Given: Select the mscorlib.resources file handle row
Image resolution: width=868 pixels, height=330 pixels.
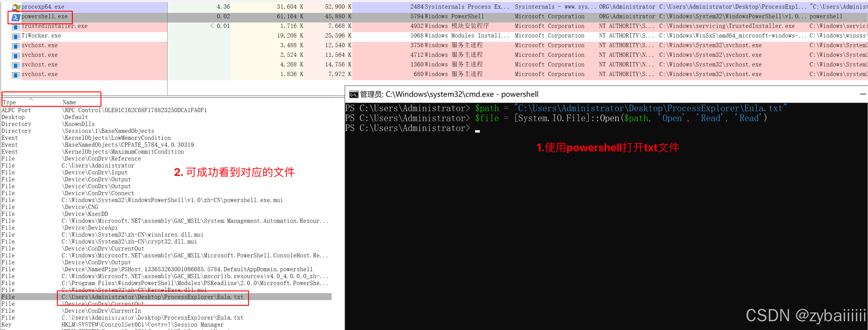Looking at the screenshot, I should [x=166, y=276].
